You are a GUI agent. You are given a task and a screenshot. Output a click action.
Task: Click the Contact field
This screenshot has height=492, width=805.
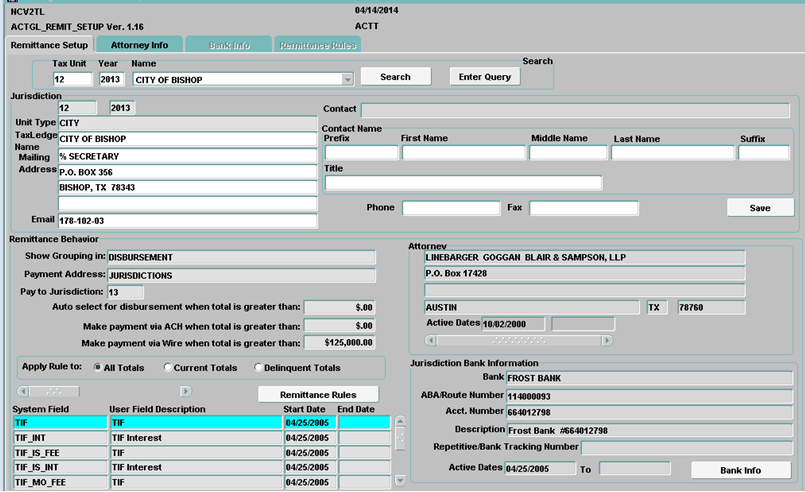[575, 110]
